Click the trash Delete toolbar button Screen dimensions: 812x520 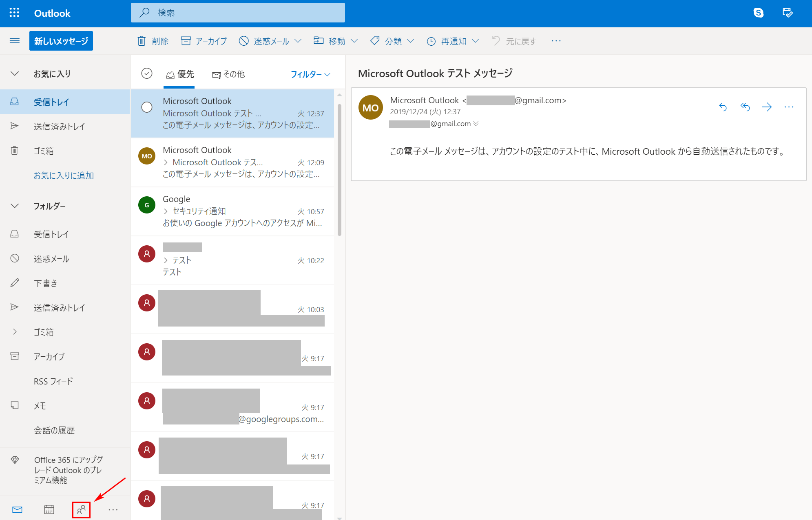[153, 41]
